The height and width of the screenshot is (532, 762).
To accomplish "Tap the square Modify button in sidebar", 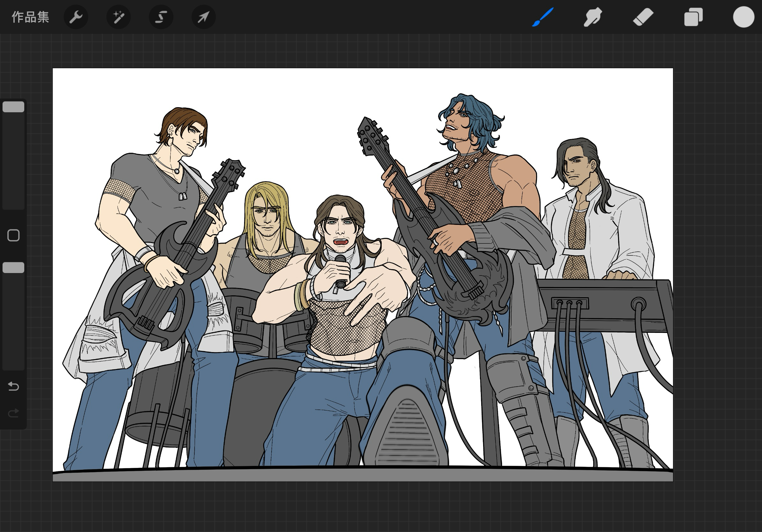I will coord(14,235).
